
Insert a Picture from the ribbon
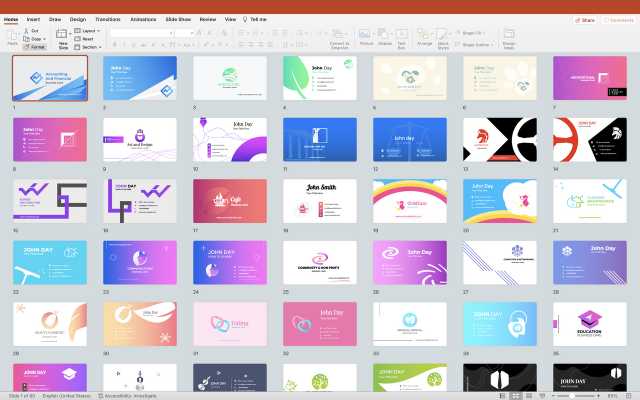(366, 36)
